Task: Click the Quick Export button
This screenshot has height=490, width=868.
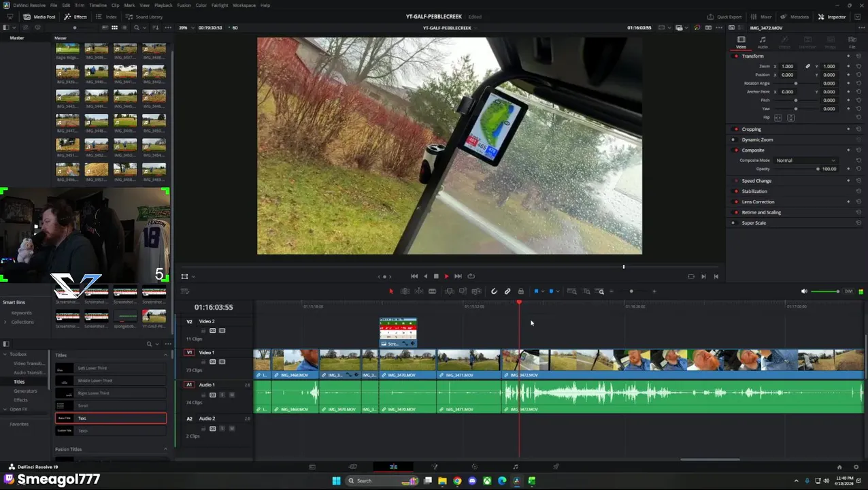Action: coord(724,16)
